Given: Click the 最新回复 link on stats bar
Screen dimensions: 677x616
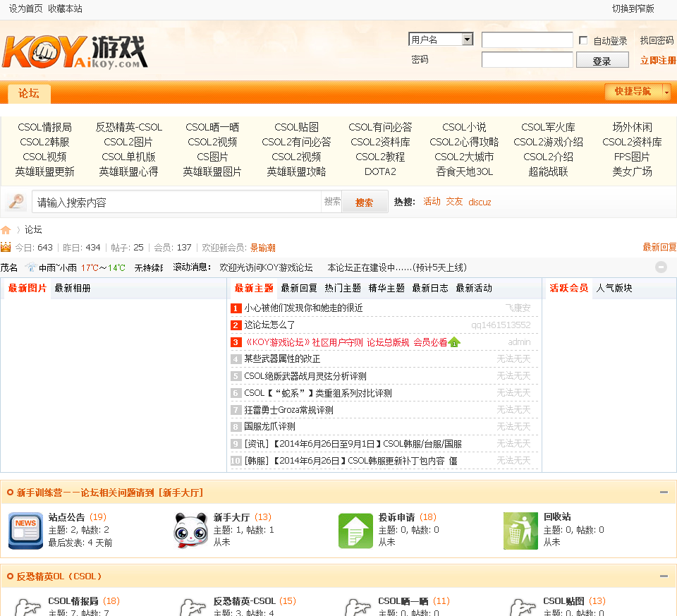Looking at the screenshot, I should tap(659, 247).
